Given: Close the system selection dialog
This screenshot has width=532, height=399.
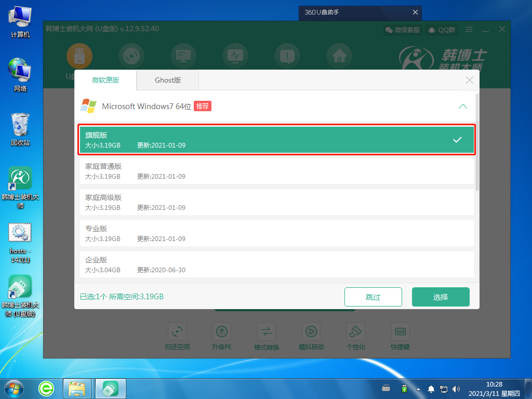Looking at the screenshot, I should point(469,80).
